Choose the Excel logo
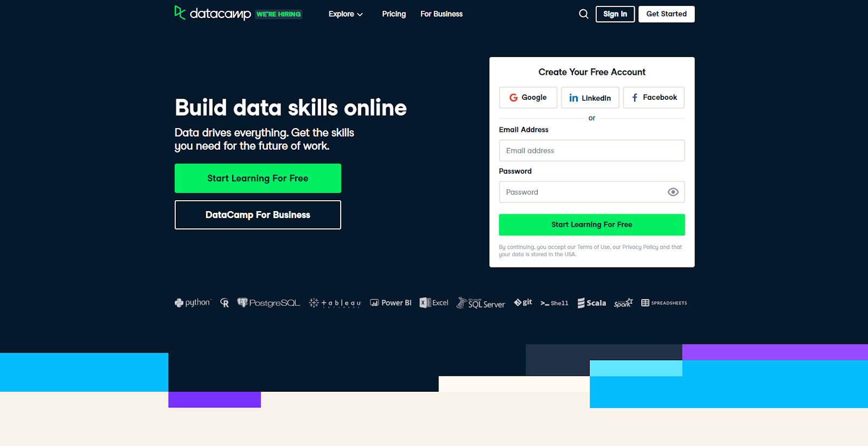The height and width of the screenshot is (446, 868). pos(434,303)
